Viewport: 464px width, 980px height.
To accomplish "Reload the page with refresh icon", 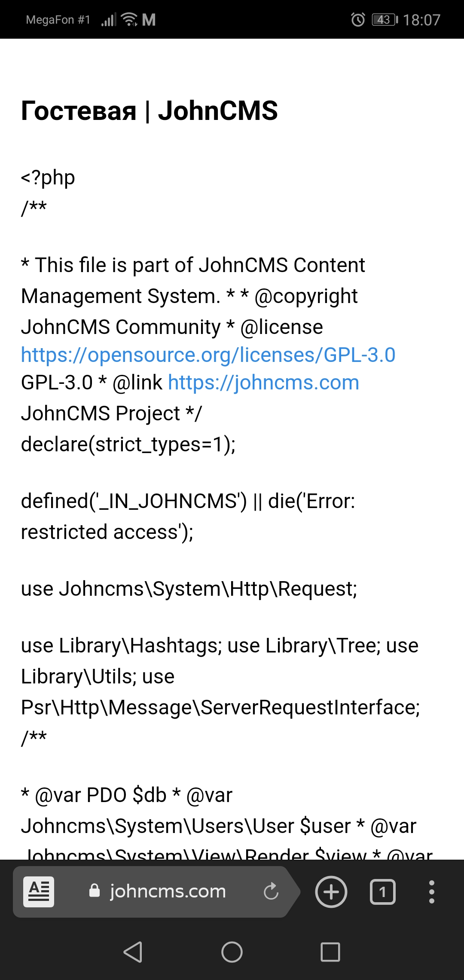I will coord(271,891).
